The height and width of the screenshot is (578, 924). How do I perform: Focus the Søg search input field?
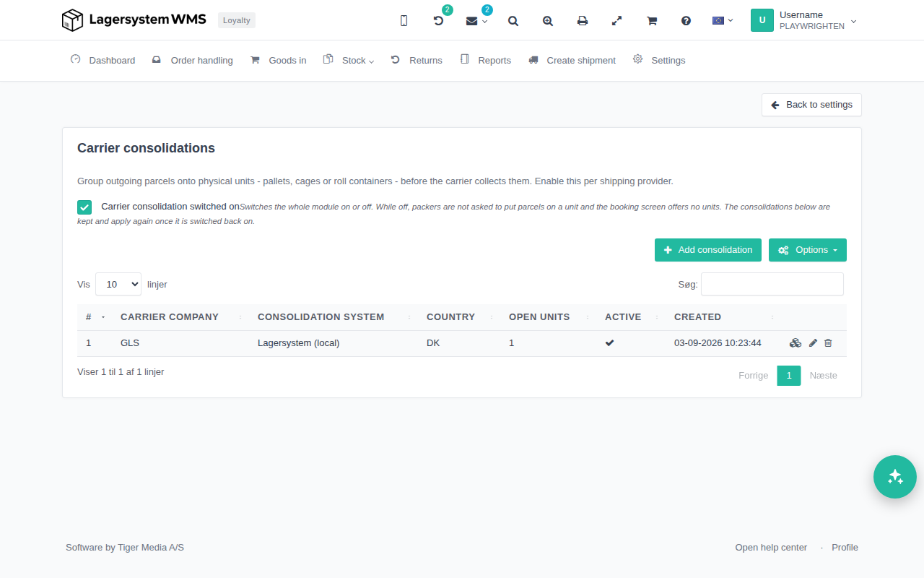772,284
